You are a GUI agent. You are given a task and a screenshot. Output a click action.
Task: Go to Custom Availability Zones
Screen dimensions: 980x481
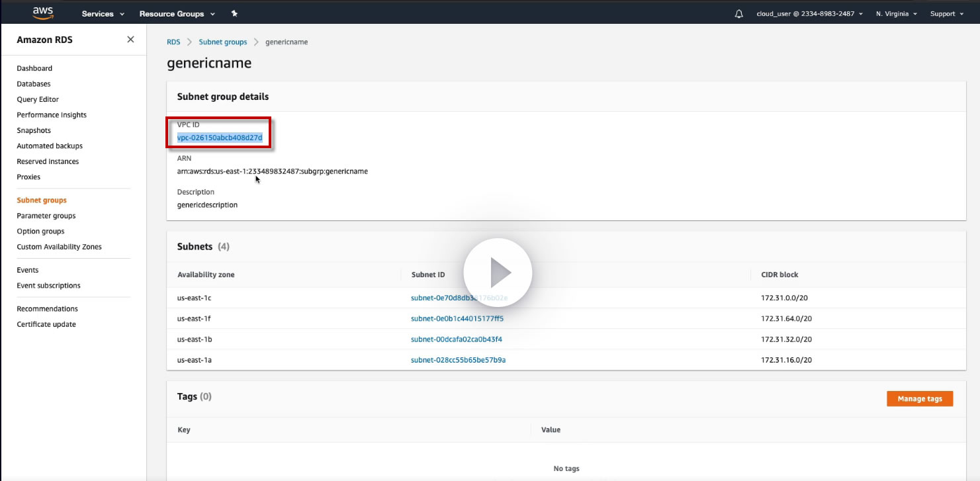point(59,247)
